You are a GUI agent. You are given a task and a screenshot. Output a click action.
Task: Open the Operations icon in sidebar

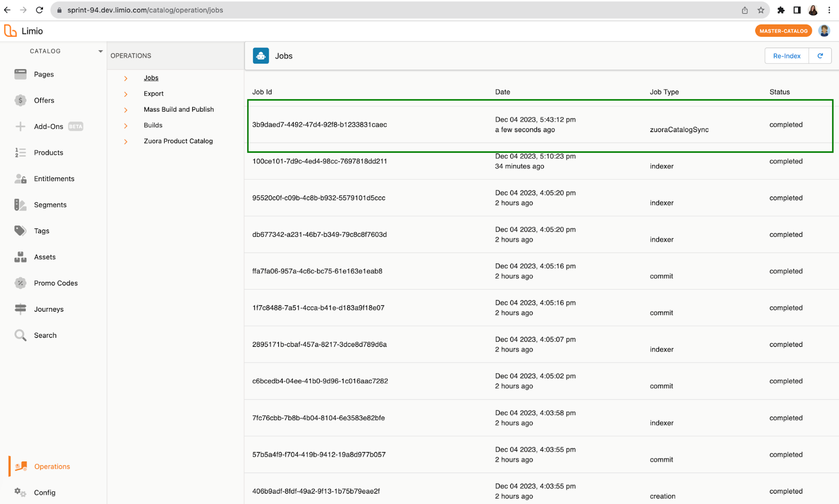tap(21, 466)
